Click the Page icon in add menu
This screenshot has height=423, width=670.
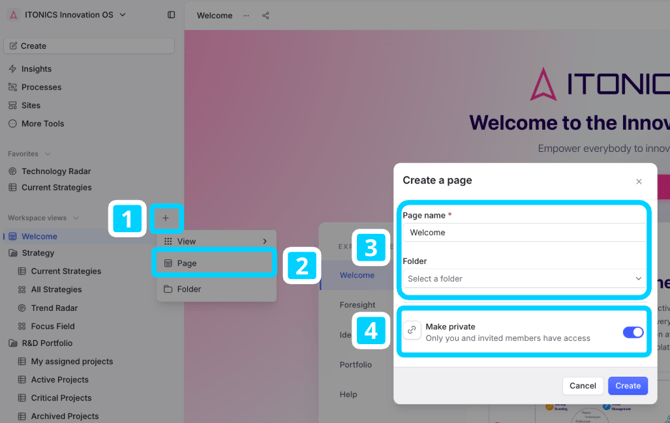(168, 263)
